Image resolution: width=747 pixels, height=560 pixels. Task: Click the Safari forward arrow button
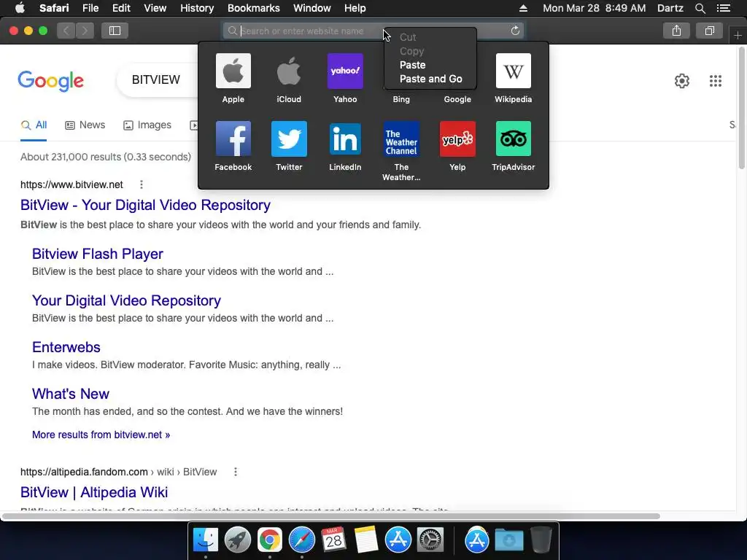(x=85, y=31)
